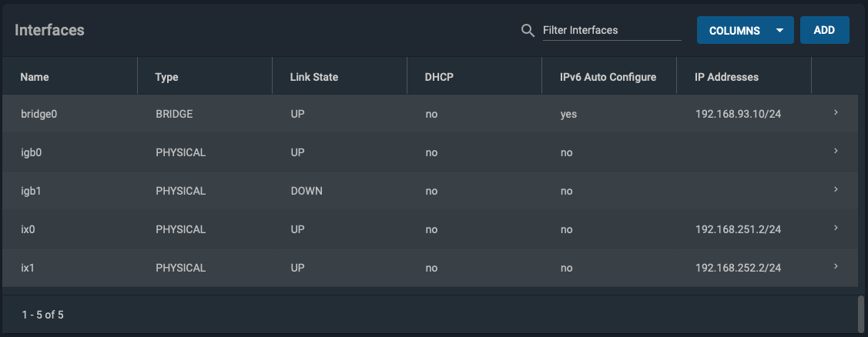Click the vertical scrollbar thumb
The width and height of the screenshot is (868, 337).
coord(860,313)
